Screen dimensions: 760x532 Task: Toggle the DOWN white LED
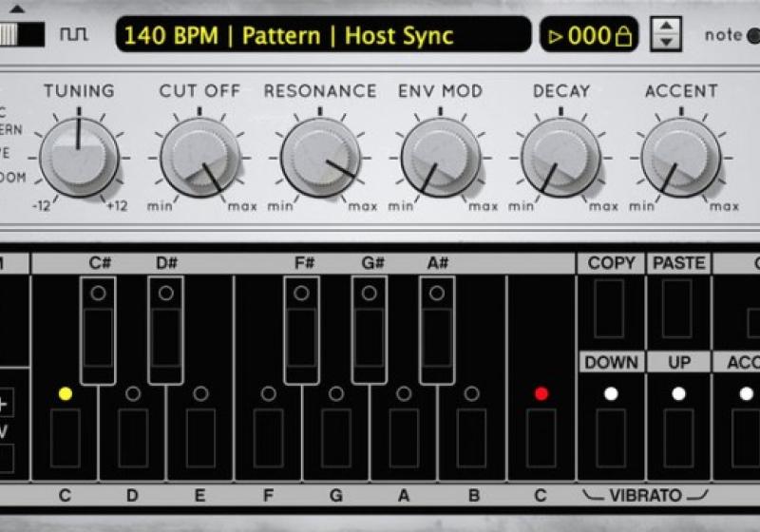611,394
